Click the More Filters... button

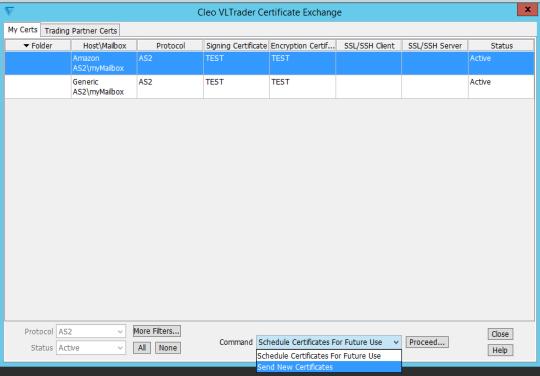(x=157, y=331)
